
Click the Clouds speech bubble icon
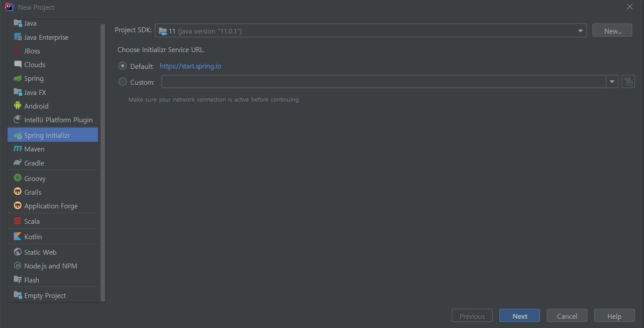coord(18,64)
